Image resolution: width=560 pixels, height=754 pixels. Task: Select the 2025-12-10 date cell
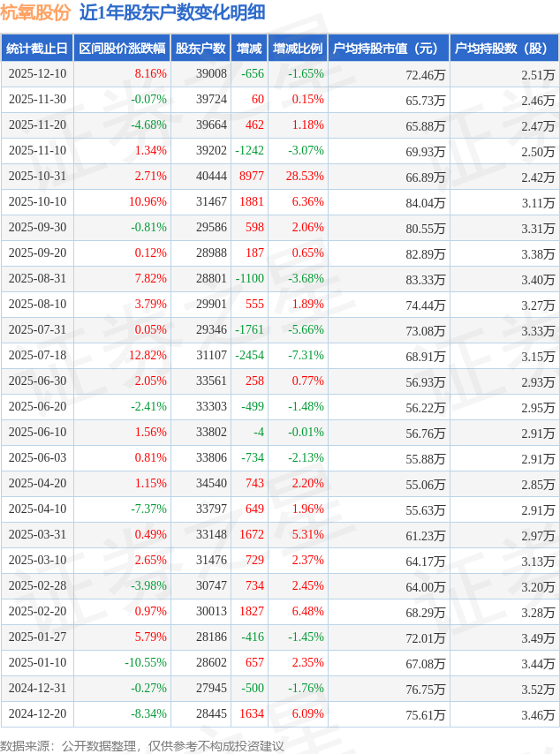(x=37, y=74)
